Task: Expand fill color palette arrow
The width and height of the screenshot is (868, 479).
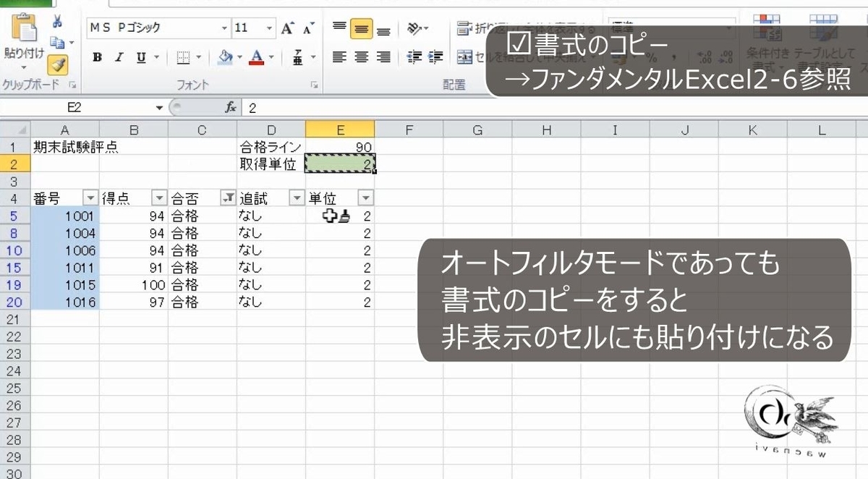Action: pyautogui.click(x=240, y=57)
